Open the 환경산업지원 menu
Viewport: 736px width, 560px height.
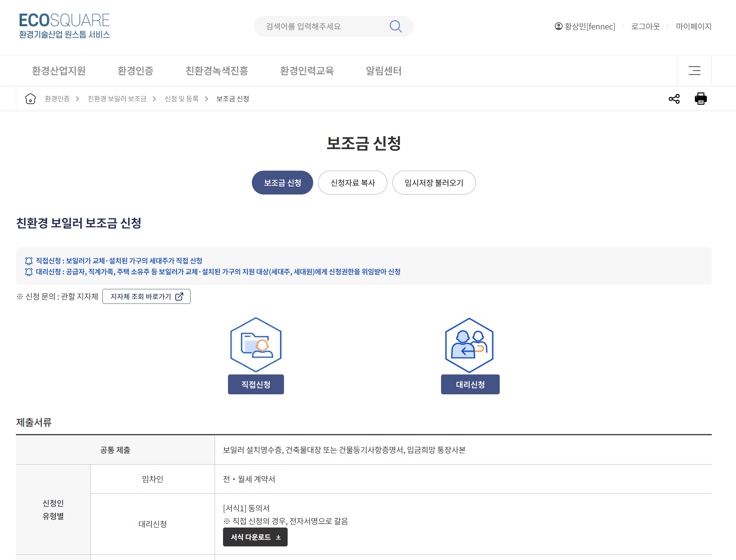pyautogui.click(x=59, y=71)
